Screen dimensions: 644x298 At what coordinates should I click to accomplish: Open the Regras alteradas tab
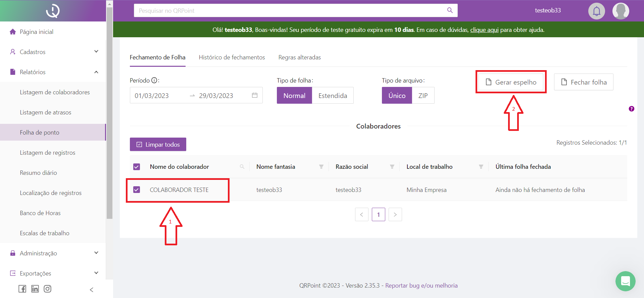click(299, 57)
